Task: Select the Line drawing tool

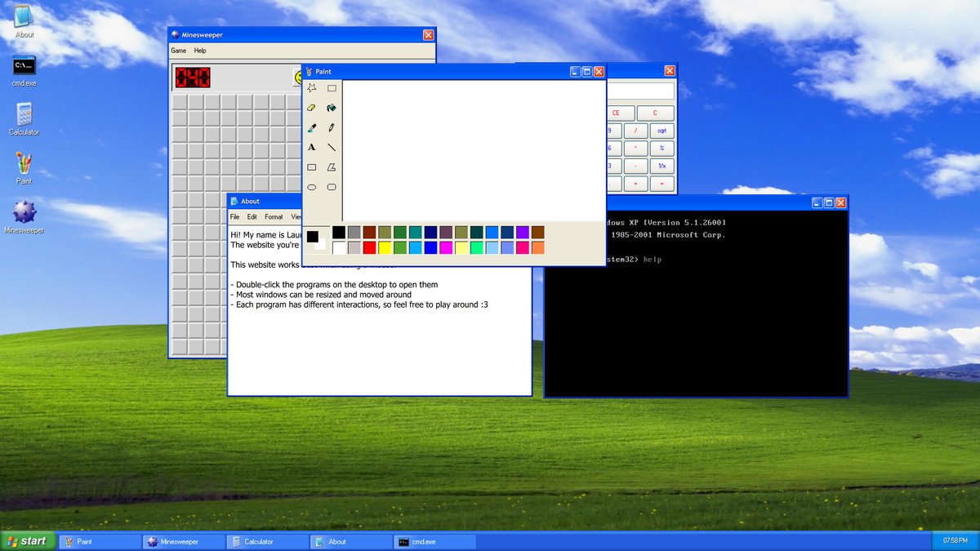Action: 332,148
